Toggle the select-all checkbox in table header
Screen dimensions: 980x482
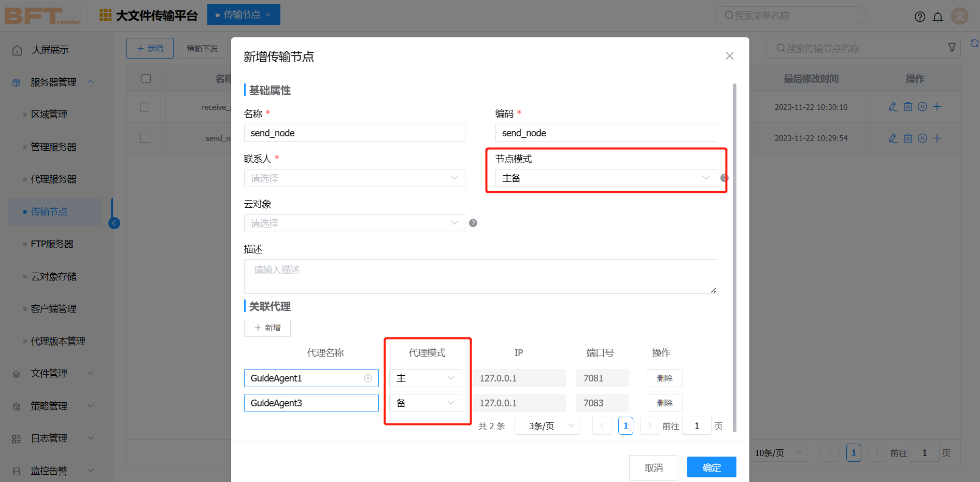(146, 79)
